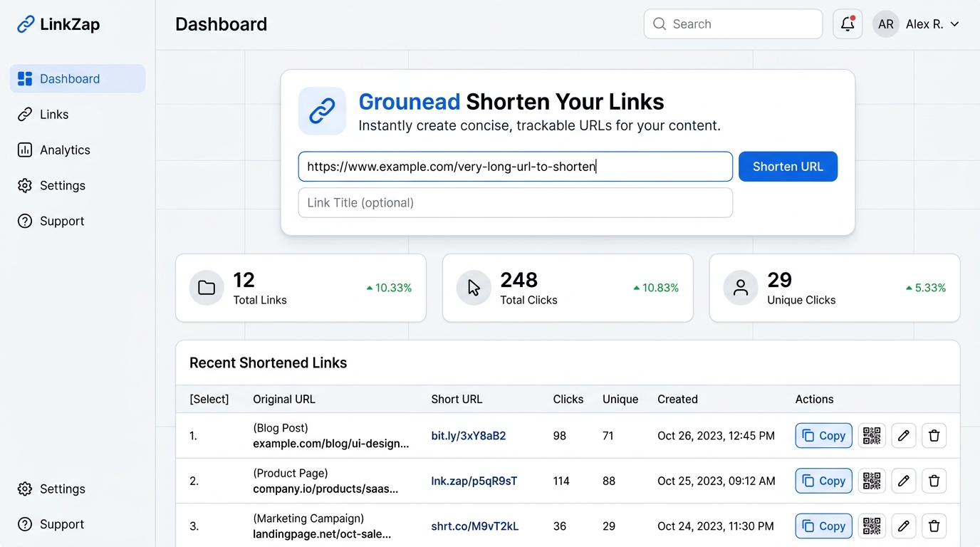This screenshot has width=980, height=547.
Task: Click the Shorten URL button
Action: [788, 167]
